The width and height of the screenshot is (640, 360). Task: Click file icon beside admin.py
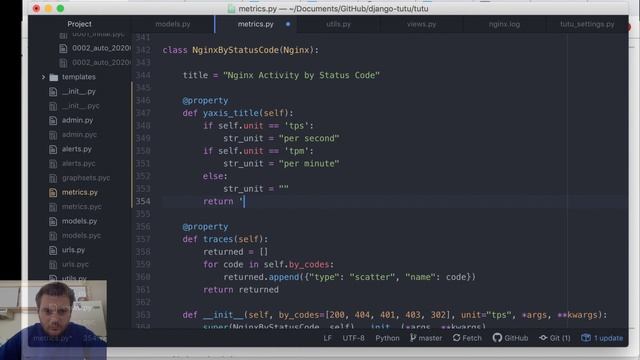(x=53, y=120)
